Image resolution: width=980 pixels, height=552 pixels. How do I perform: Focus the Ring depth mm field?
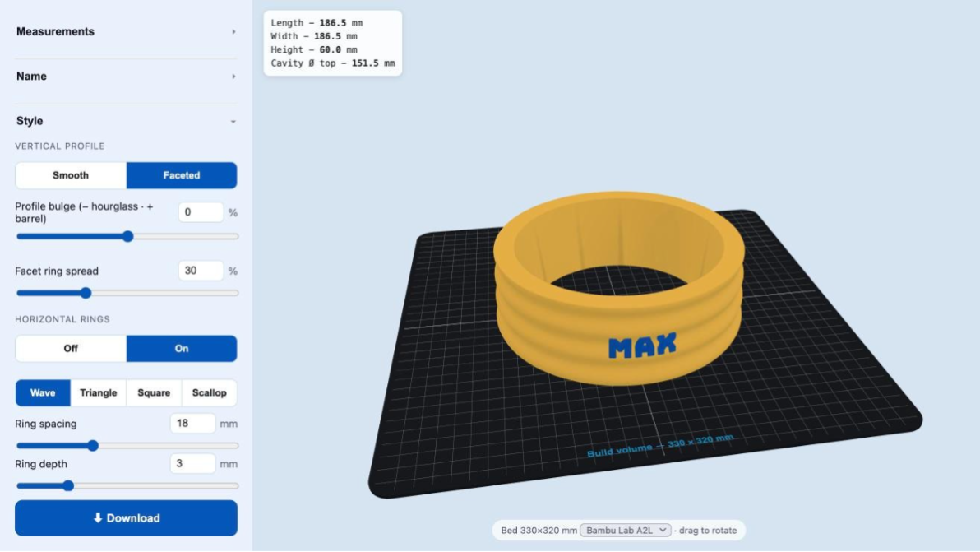192,464
